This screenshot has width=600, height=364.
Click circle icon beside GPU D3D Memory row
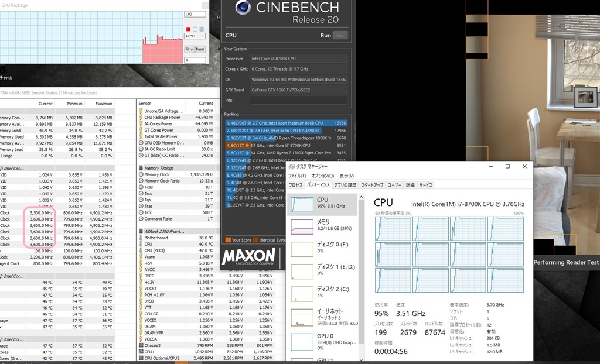(x=141, y=143)
